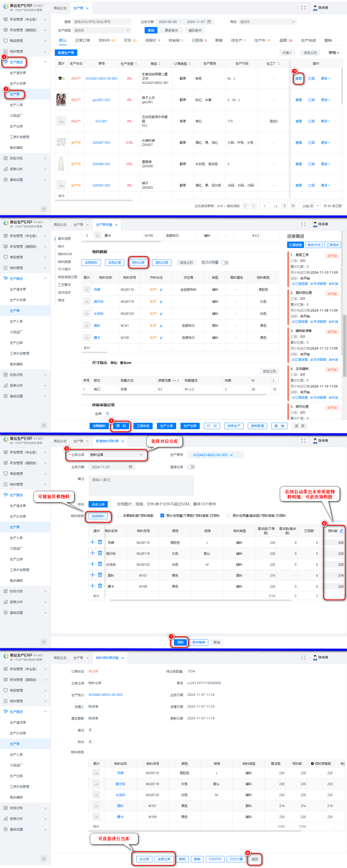The image size is (347, 868).
Task: Delete the 水洗标 row with its trash icon
Action: click(x=100, y=564)
